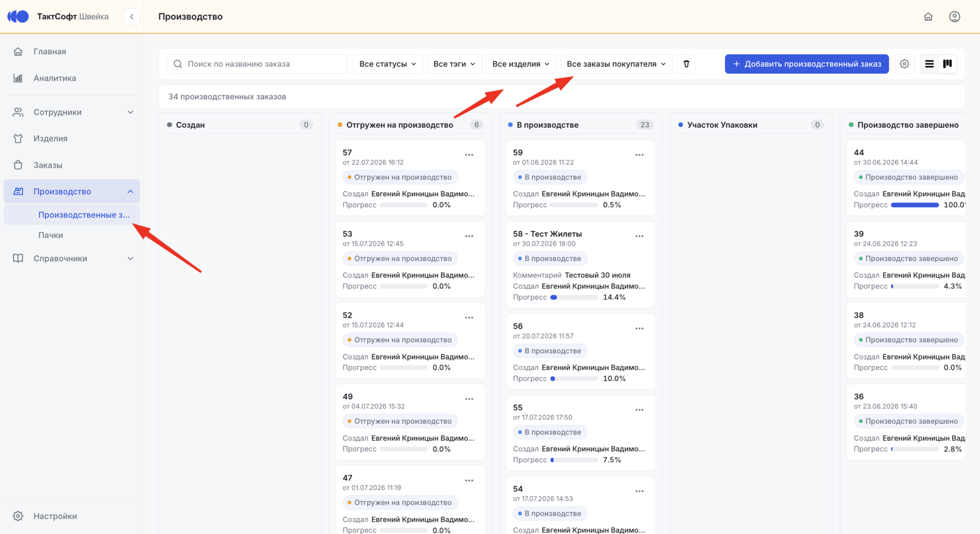980x534 pixels.
Task: Click the В производстве badge on order 55
Action: pos(550,432)
